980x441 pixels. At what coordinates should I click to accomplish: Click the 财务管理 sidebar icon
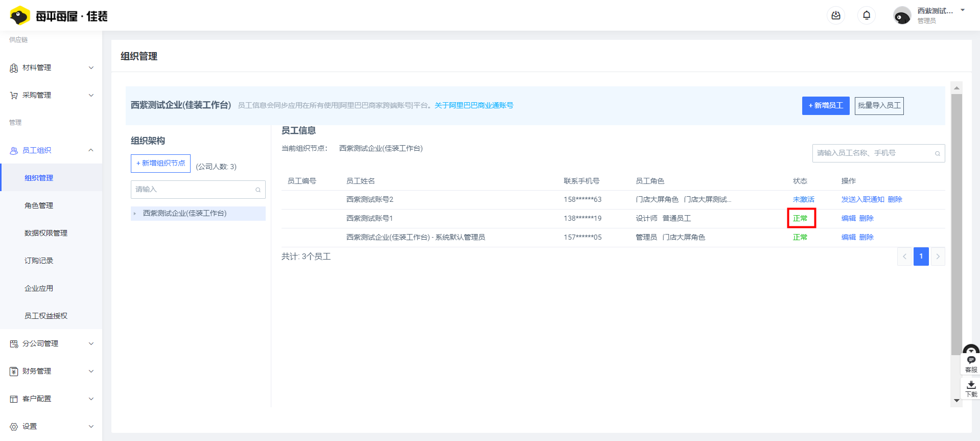coord(14,372)
